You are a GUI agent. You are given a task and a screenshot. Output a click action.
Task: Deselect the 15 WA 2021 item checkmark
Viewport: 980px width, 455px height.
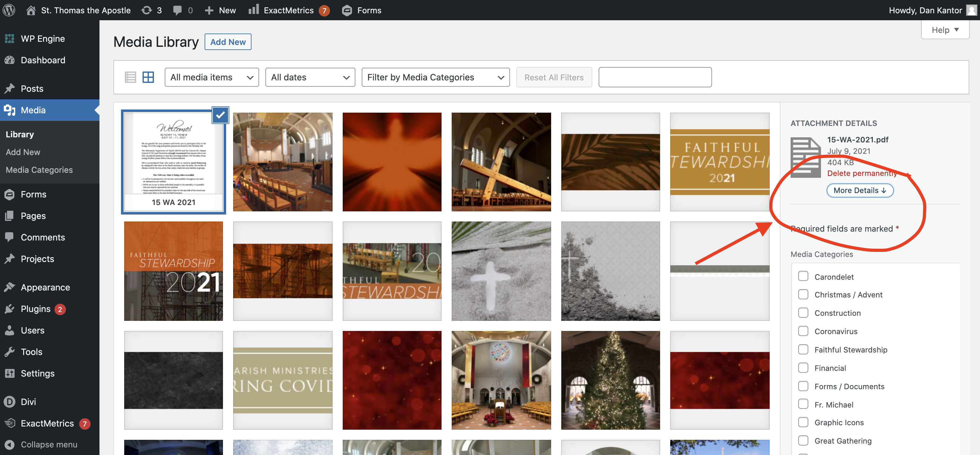point(221,115)
